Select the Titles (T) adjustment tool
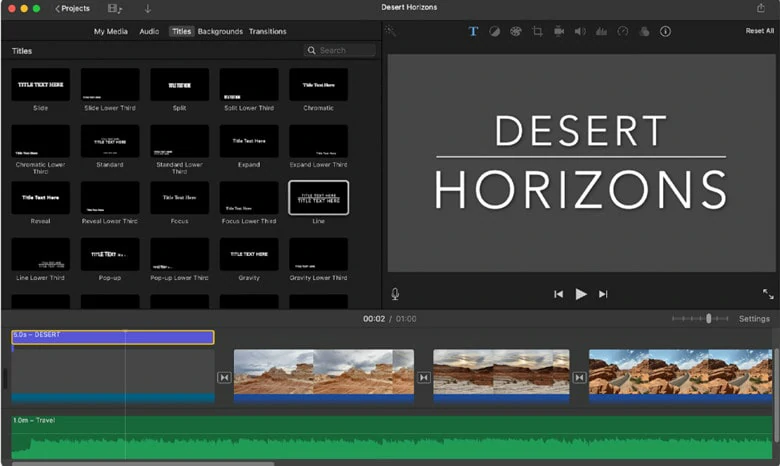This screenshot has width=780, height=466. coord(473,31)
